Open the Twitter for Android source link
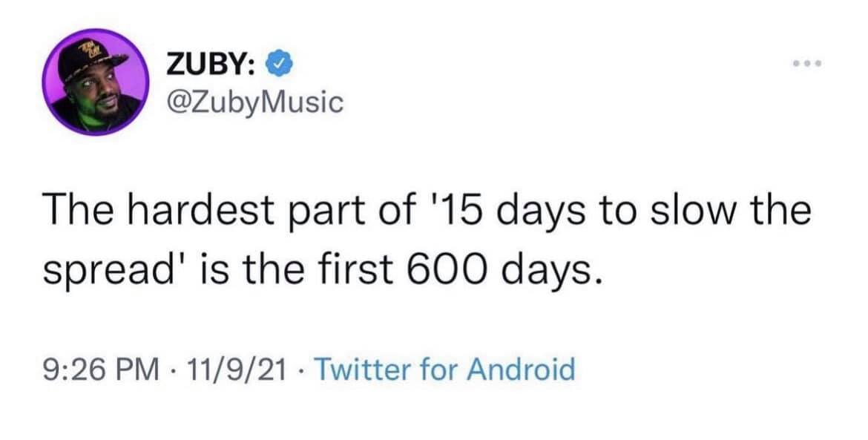The width and height of the screenshot is (868, 440). point(444,369)
